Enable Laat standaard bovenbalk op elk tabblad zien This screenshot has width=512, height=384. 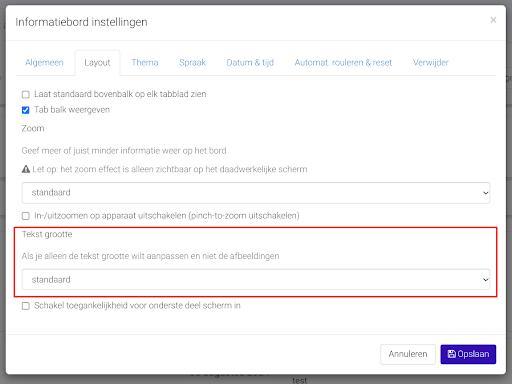26,95
